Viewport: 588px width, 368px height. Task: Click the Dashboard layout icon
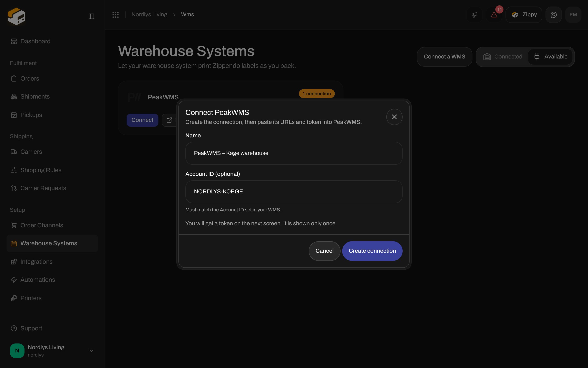14,41
